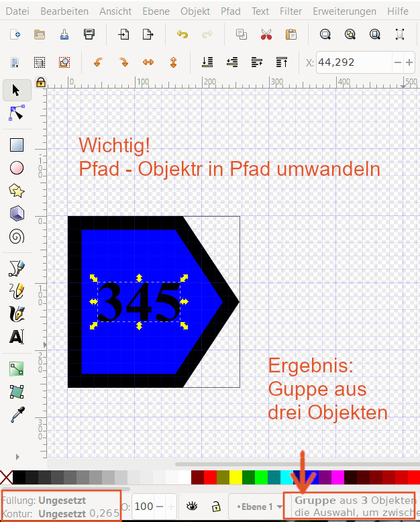Cut the selection with the scissors icon
The width and height of the screenshot is (420, 522).
point(266,34)
